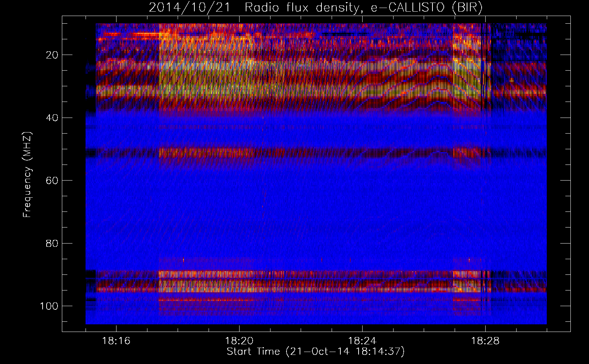Click the 80 frequency tick label

[x=52, y=243]
